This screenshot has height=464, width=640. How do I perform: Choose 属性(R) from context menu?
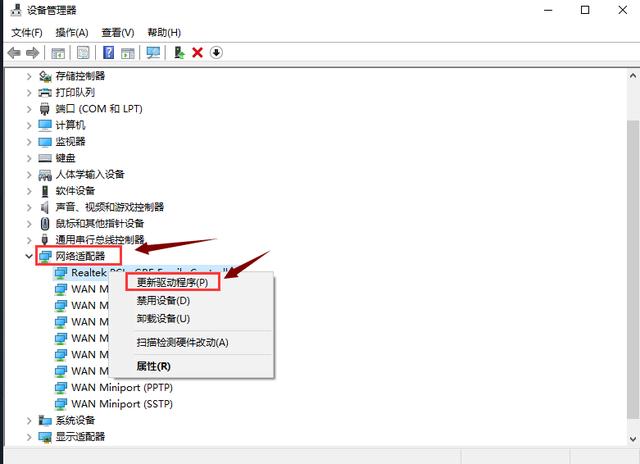tap(153, 366)
